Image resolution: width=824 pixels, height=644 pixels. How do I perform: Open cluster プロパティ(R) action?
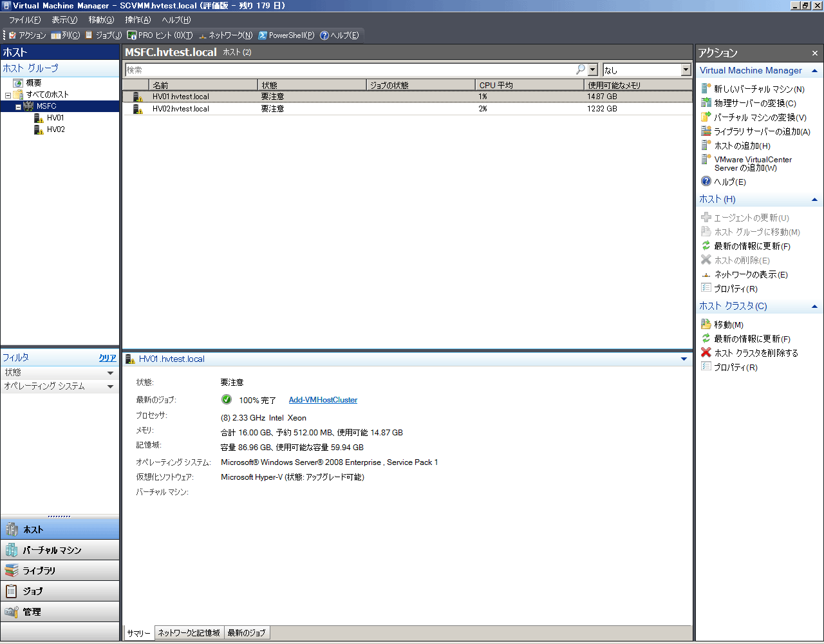(x=729, y=367)
